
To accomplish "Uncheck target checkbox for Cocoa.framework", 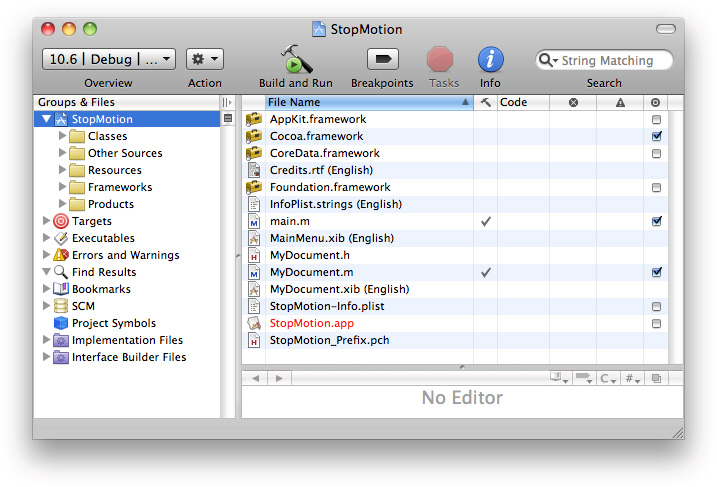I will click(x=657, y=136).
